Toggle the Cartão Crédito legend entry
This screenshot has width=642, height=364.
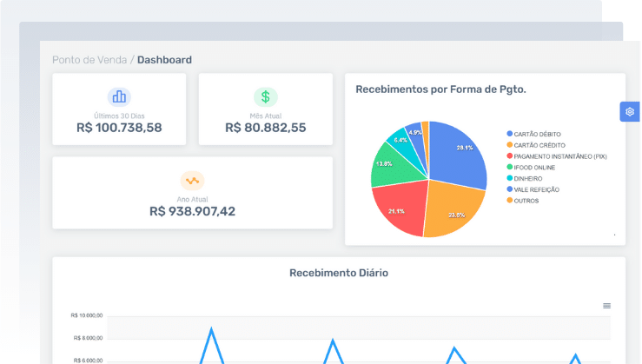click(538, 145)
